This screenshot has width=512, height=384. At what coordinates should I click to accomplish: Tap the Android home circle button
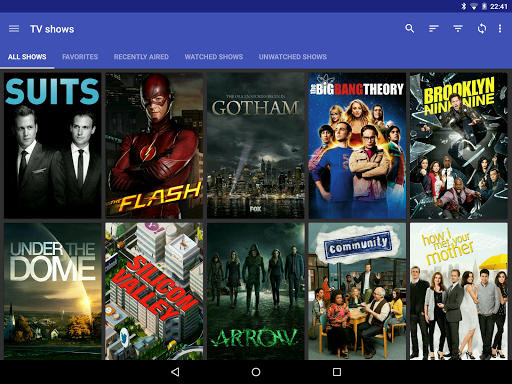(x=256, y=372)
